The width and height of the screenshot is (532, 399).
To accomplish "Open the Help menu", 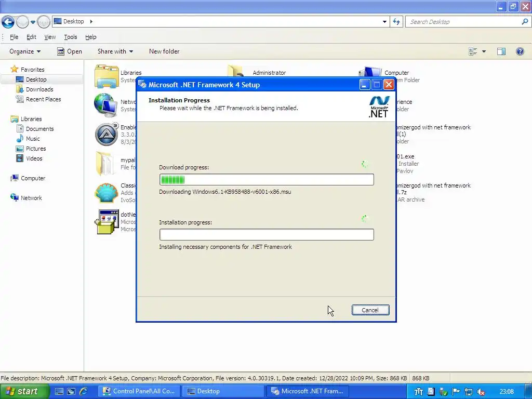I will [x=90, y=37].
